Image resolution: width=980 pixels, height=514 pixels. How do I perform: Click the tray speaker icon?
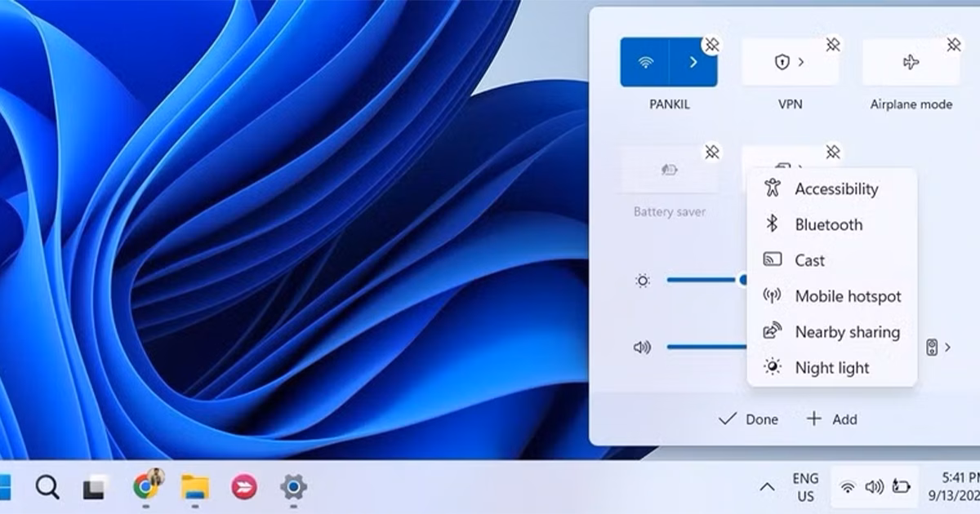(874, 488)
